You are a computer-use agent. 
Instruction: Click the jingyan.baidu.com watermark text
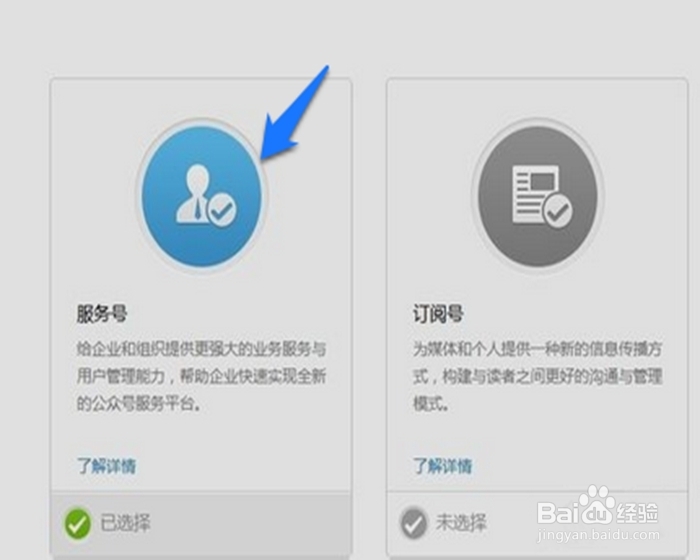(599, 534)
